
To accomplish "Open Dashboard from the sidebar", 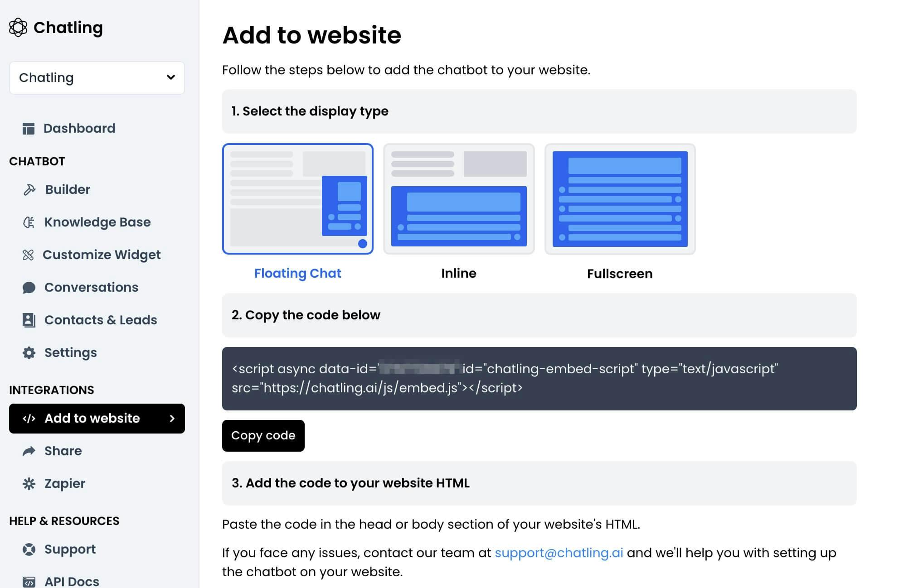I will 79,129.
